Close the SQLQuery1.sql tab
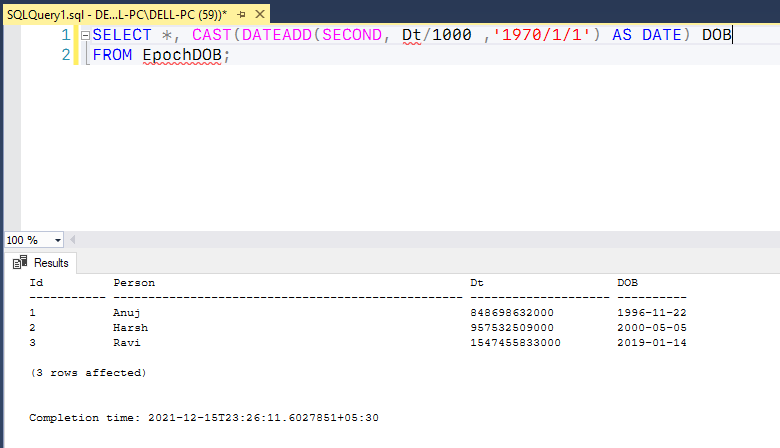780x448 pixels. coord(260,14)
